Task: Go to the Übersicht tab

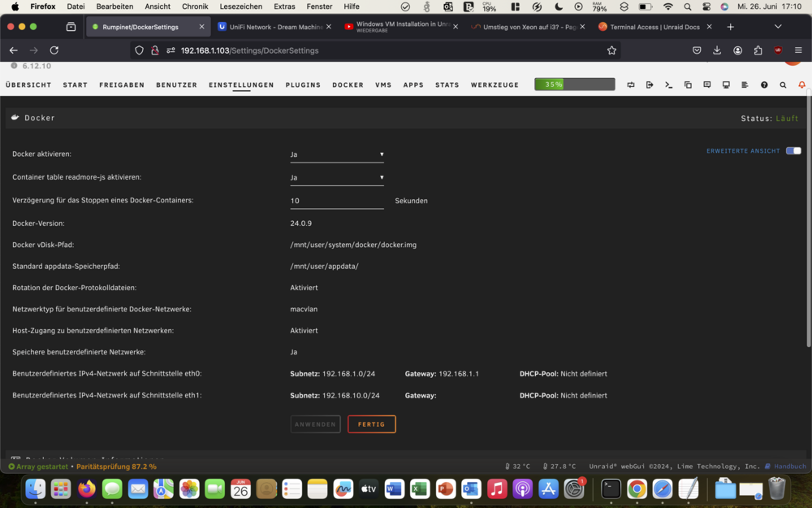Action: point(28,85)
